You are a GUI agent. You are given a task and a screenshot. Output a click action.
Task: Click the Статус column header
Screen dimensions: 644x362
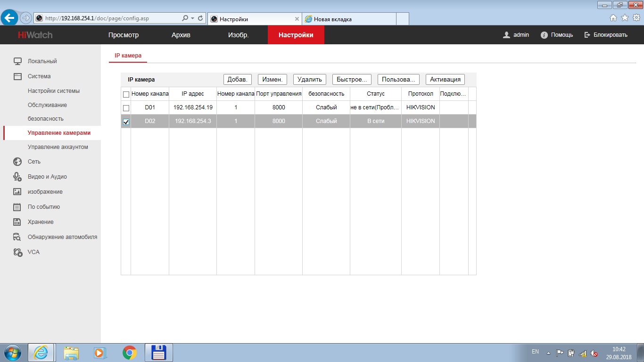(x=376, y=94)
